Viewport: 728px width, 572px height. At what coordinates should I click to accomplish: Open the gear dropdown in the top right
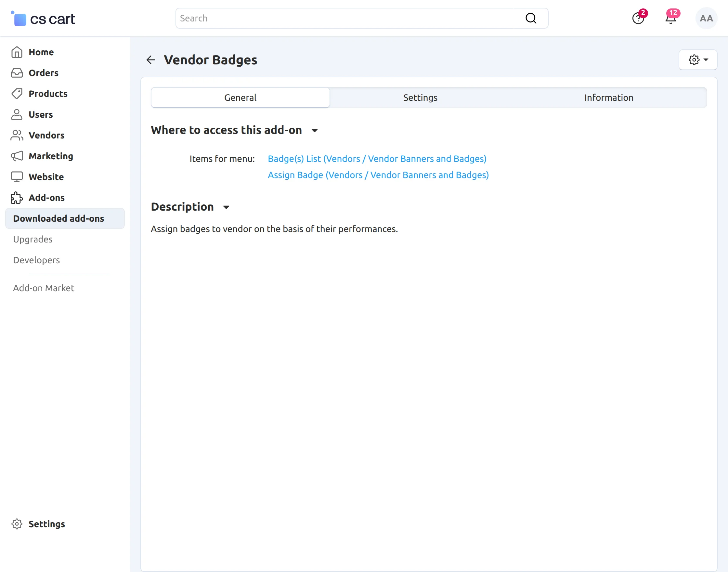[698, 60]
